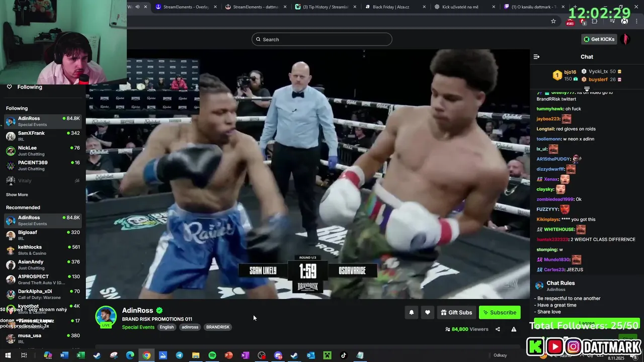The width and height of the screenshot is (644, 362).
Task: Click chat username zombiedead1999
Action: click(555, 199)
